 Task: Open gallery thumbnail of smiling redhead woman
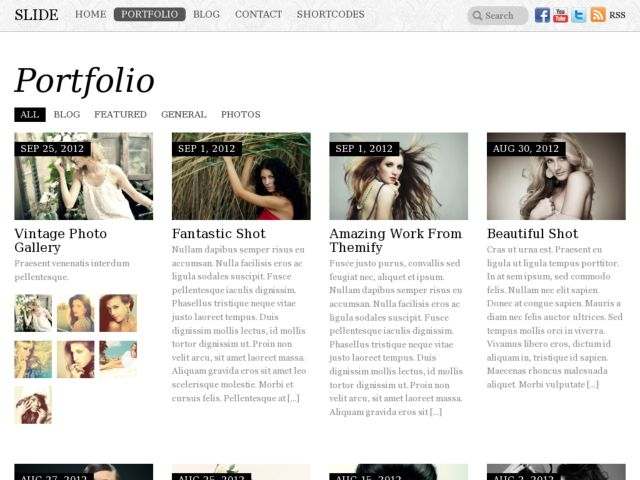click(118, 313)
